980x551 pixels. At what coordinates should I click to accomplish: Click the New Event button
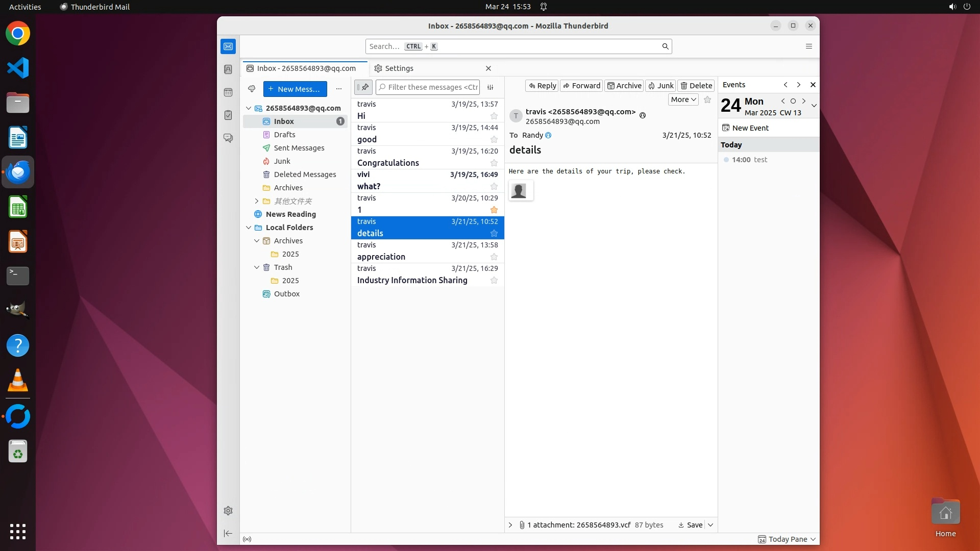click(x=745, y=128)
